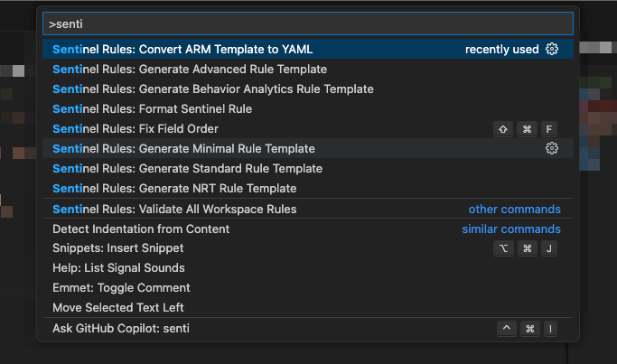This screenshot has width=617, height=364.
Task: Select Generate NRT Rule Template
Action: coord(308,189)
